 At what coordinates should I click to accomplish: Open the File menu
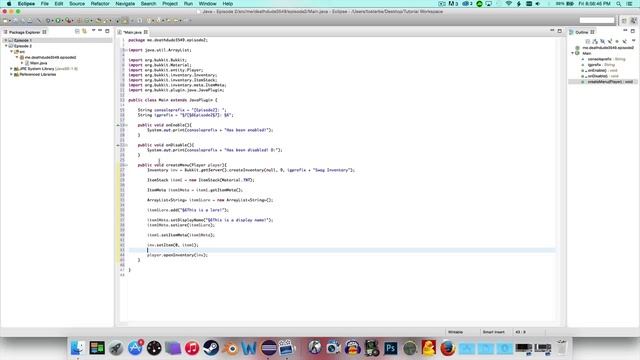44,4
